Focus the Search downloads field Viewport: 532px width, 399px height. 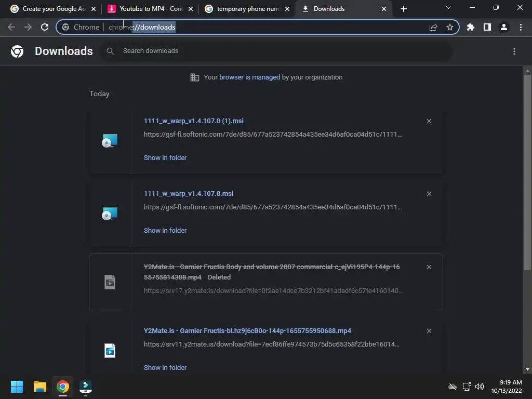click(x=275, y=51)
